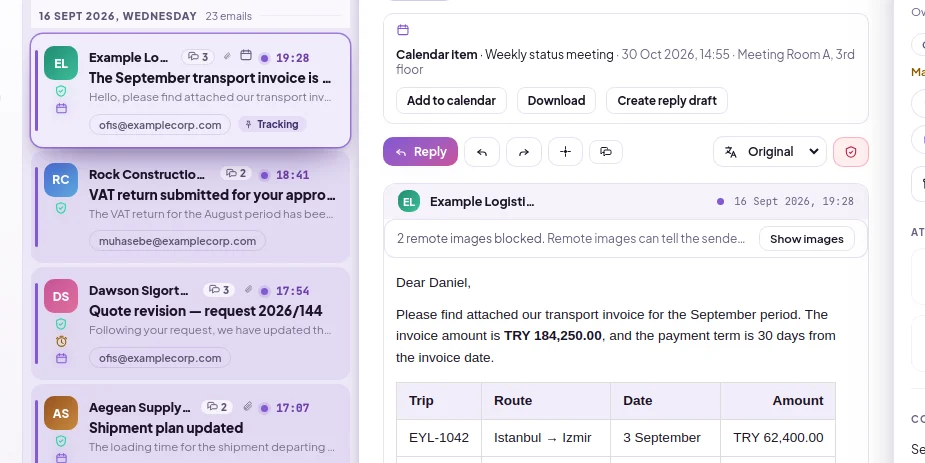The image size is (925, 463).
Task: Open the 2-message thread badge on Rock Construction email
Action: (x=236, y=174)
